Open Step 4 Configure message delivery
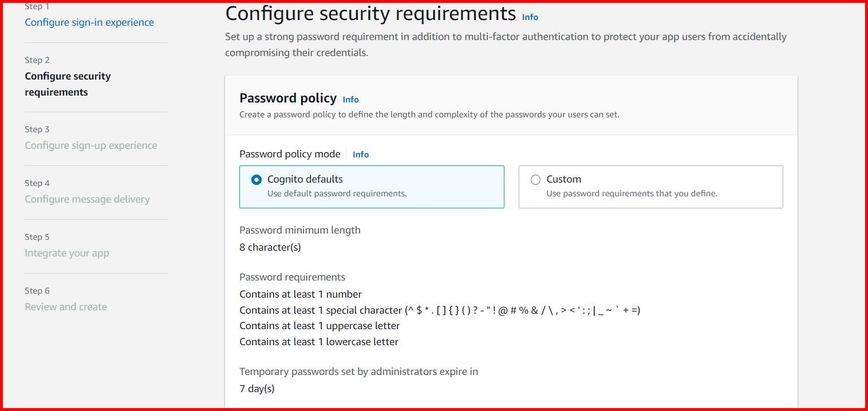 click(x=87, y=199)
